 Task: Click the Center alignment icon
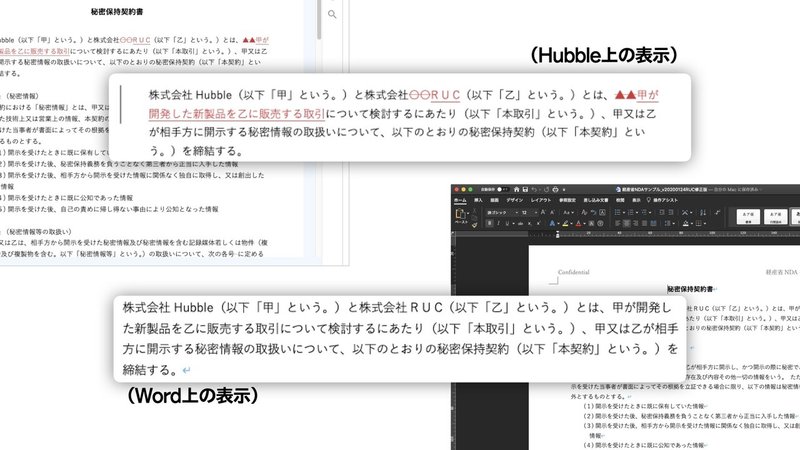[627, 223]
